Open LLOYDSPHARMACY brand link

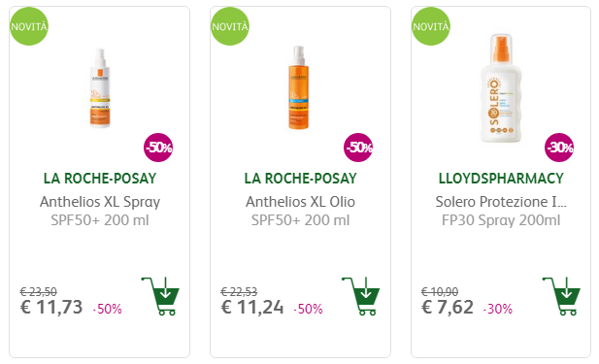click(x=501, y=179)
